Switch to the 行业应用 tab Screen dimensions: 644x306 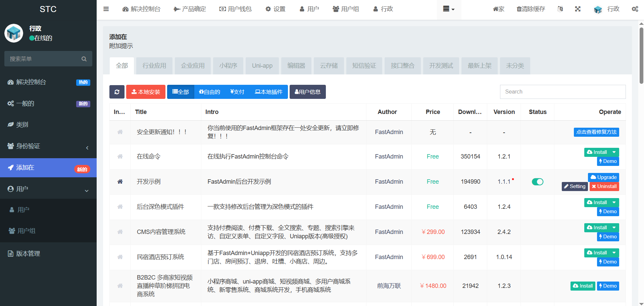154,66
